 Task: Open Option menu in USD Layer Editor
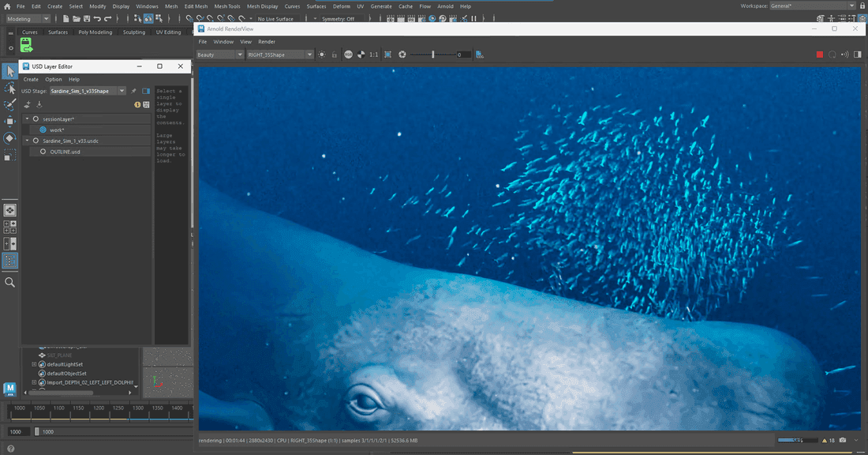point(54,79)
